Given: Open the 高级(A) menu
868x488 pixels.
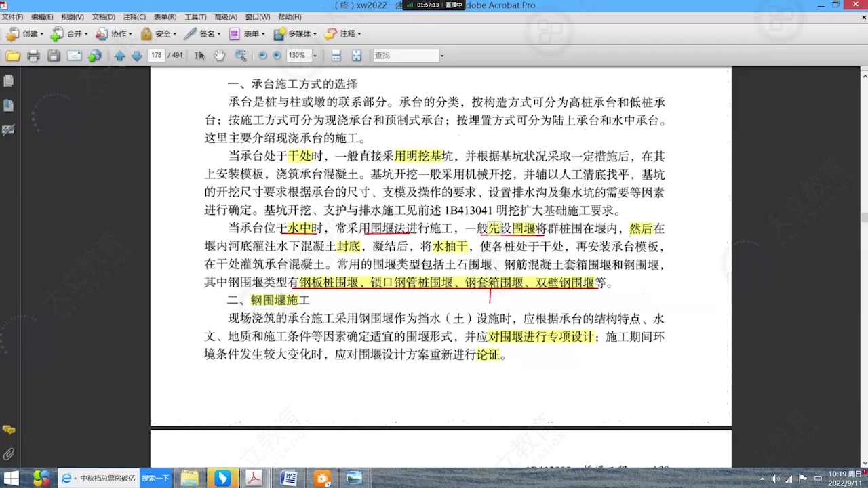Looking at the screenshot, I should point(226,17).
